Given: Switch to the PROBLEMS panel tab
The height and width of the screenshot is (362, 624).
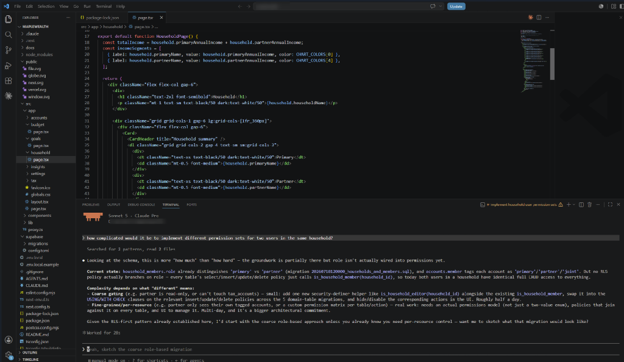Looking at the screenshot, I should tap(91, 204).
